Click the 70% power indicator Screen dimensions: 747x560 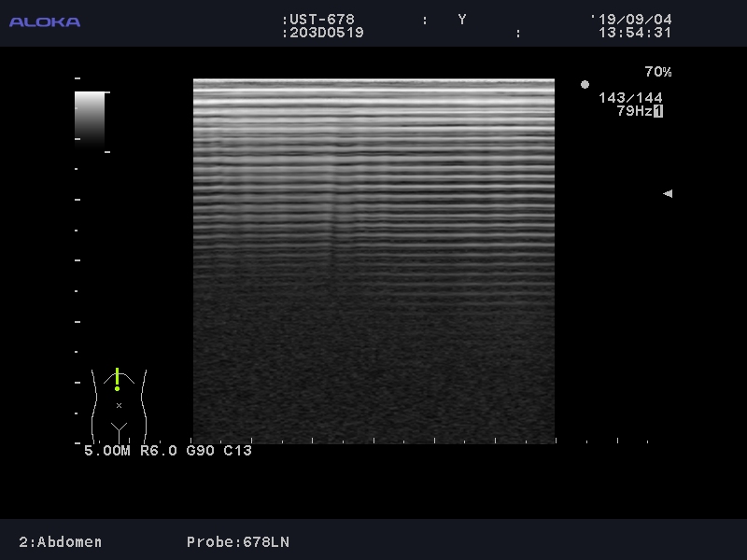(657, 72)
